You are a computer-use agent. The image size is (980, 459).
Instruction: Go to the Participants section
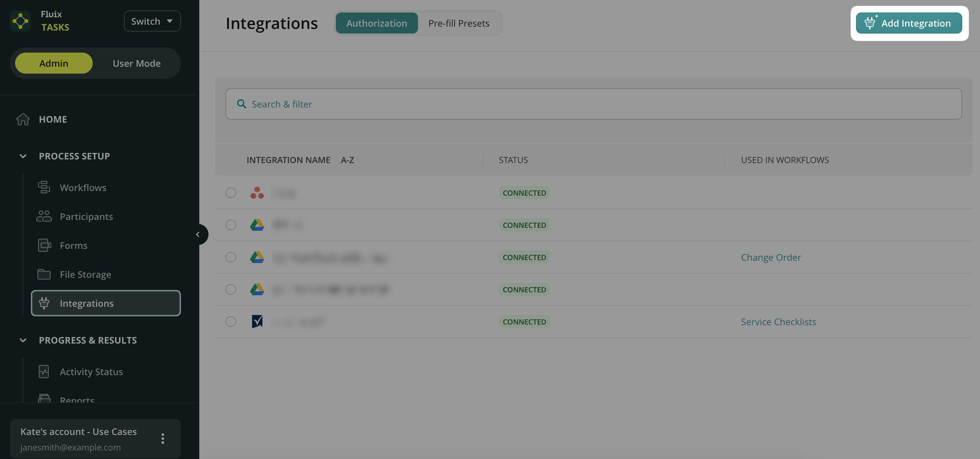(x=86, y=216)
